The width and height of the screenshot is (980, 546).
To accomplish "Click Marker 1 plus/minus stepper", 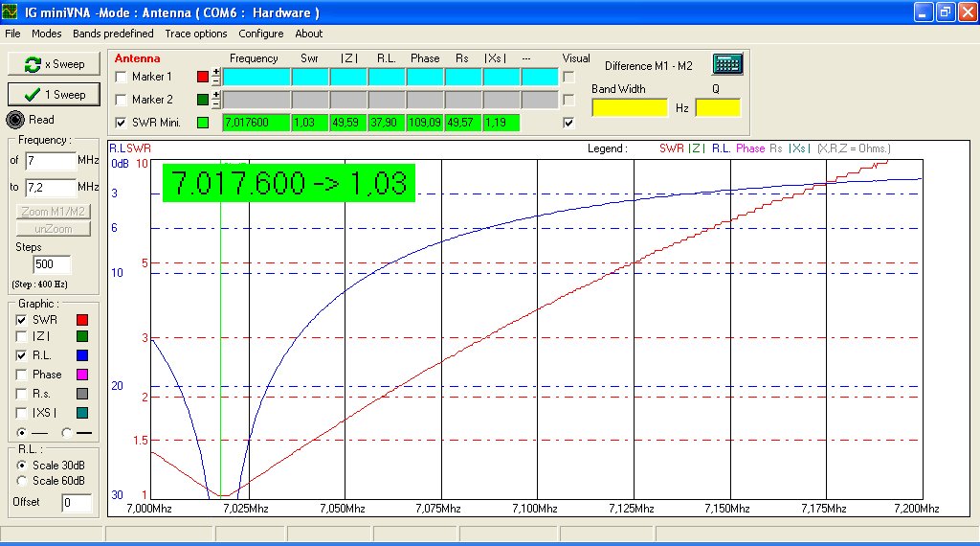I will click(216, 77).
